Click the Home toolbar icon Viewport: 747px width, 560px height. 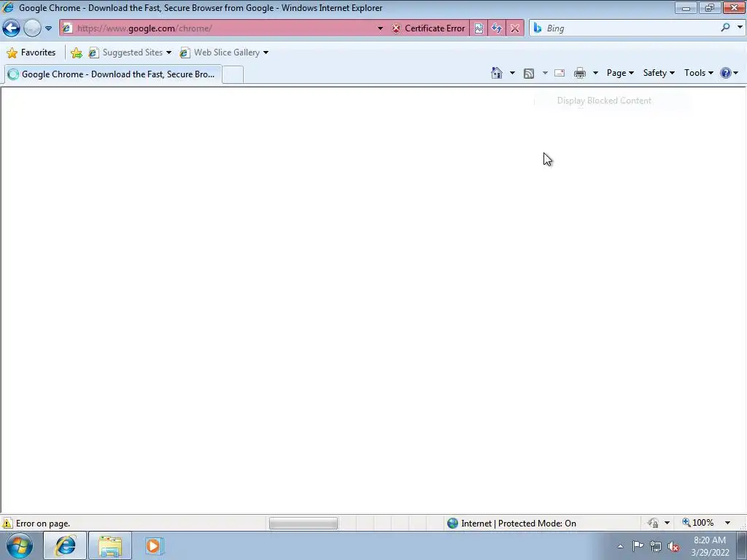[x=496, y=73]
